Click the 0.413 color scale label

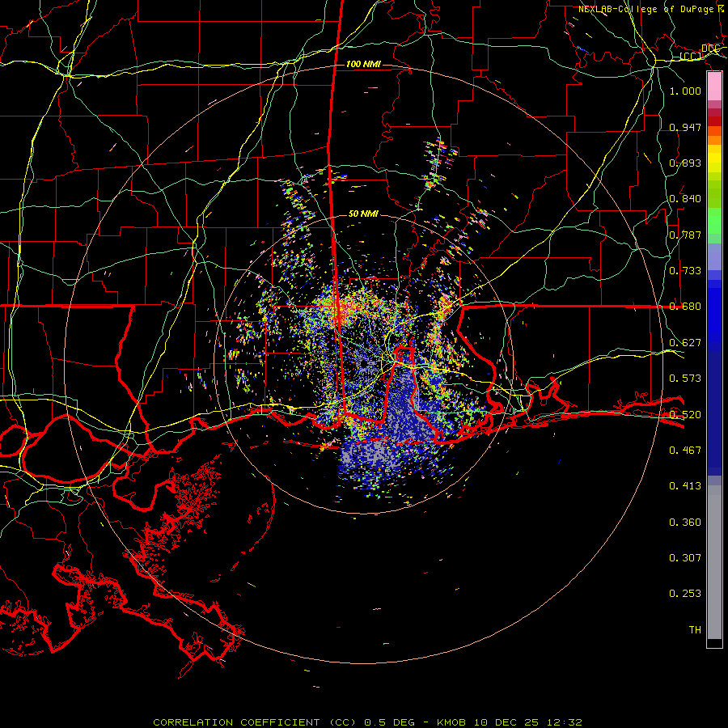685,486
